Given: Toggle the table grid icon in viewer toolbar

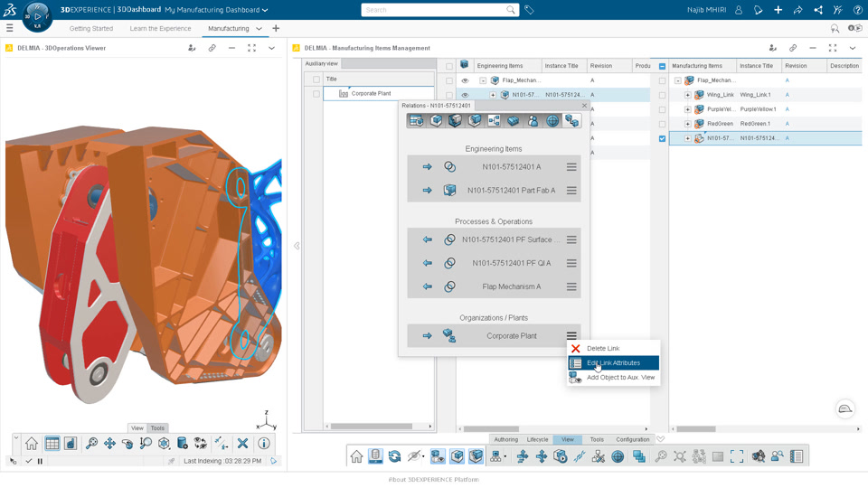Looking at the screenshot, I should 52,443.
